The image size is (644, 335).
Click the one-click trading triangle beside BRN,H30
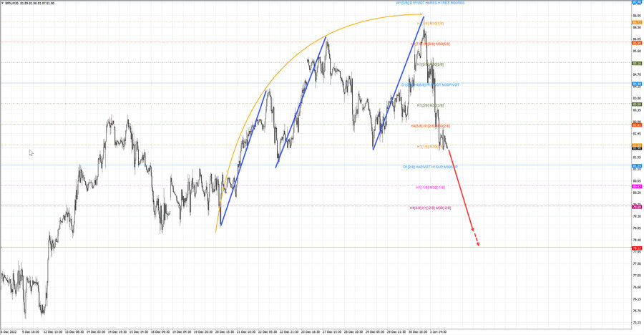pyautogui.click(x=2, y=4)
